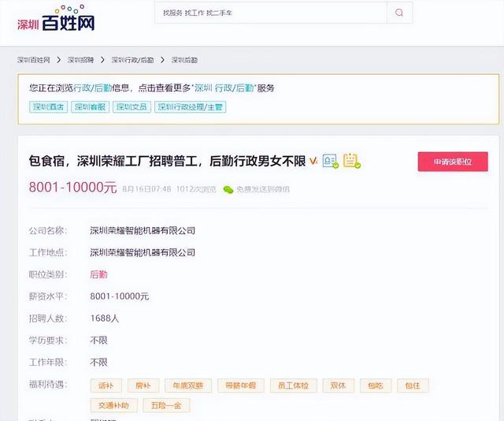504x421 pixels.
Task: Click the red salary 8001-10000元 heading
Action: tap(72, 188)
